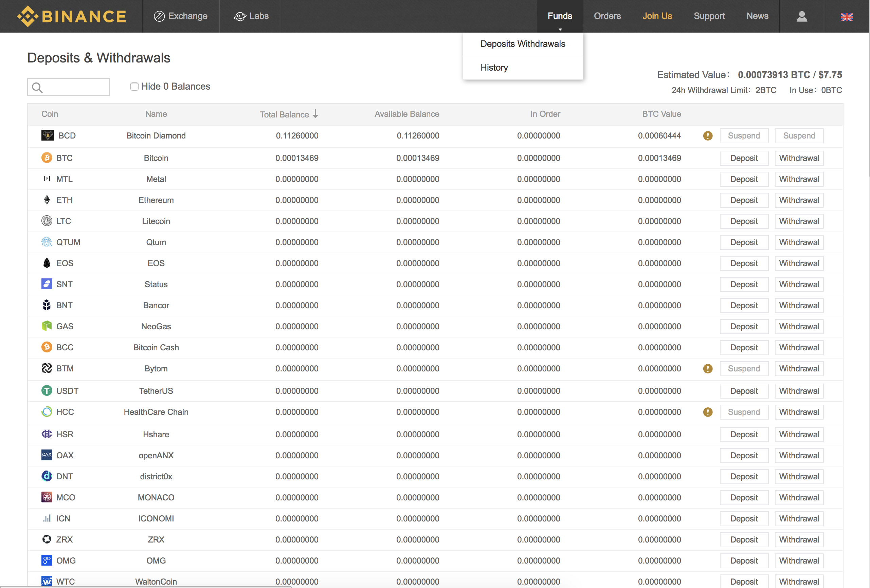Viewport: 870px width, 588px height.
Task: Click the search magnifier icon
Action: tap(37, 87)
